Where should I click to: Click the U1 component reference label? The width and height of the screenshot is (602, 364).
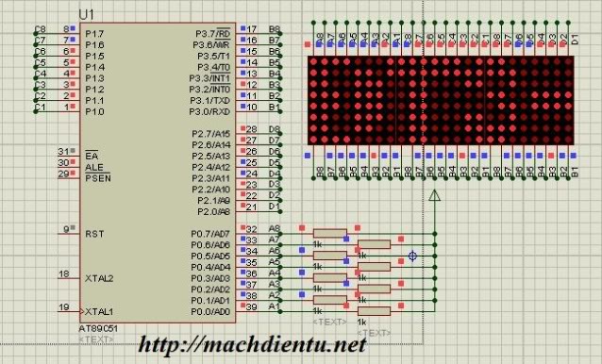[86, 14]
